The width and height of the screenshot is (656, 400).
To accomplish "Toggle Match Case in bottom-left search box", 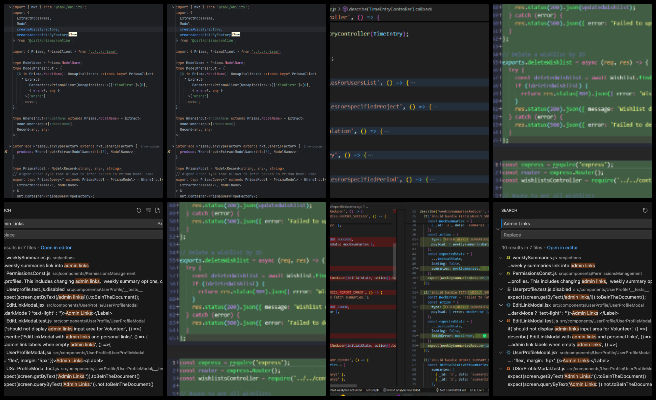I will pos(159,224).
